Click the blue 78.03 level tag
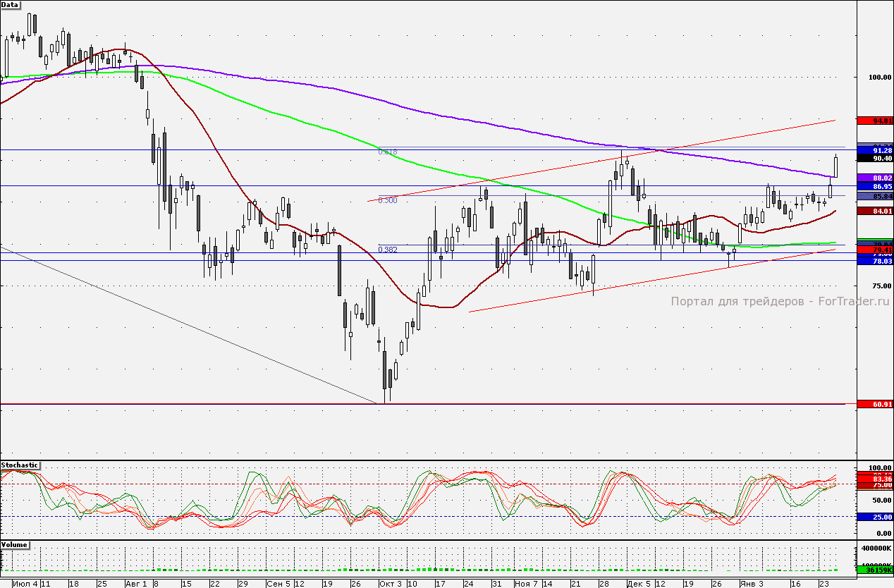Viewport: 894px width, 588px height. click(x=874, y=261)
